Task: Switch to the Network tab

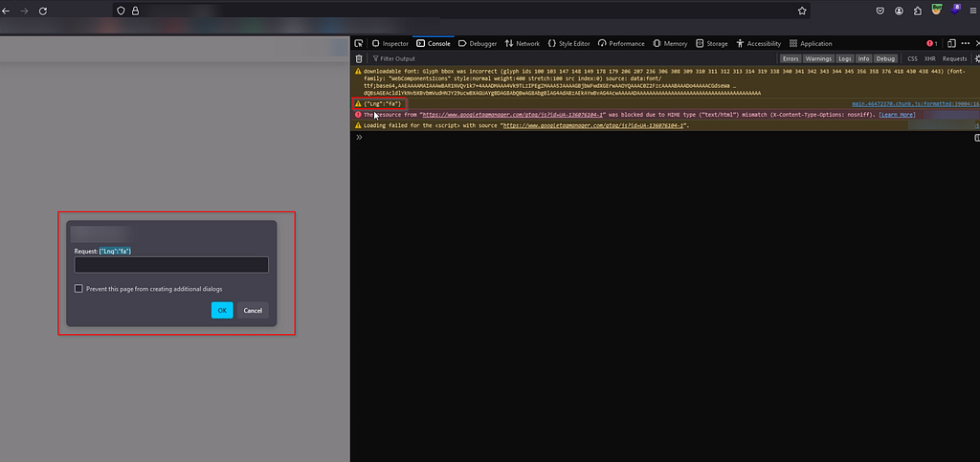Action: (x=523, y=44)
